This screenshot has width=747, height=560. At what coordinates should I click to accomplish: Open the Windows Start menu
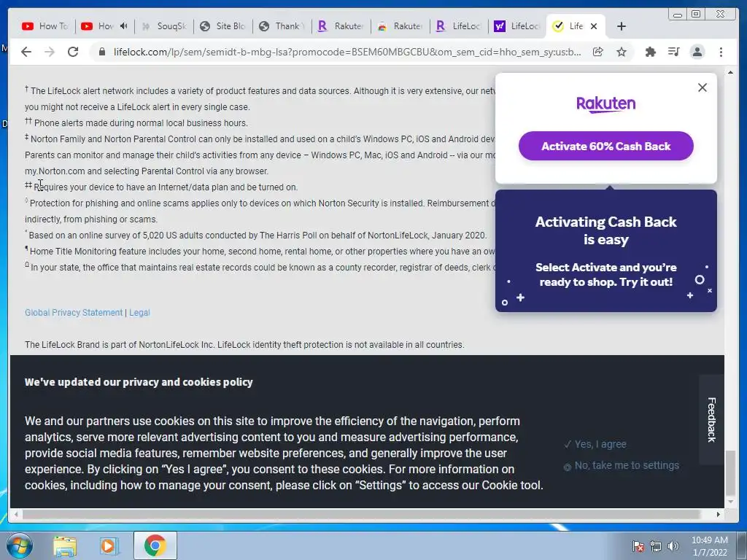click(x=20, y=545)
